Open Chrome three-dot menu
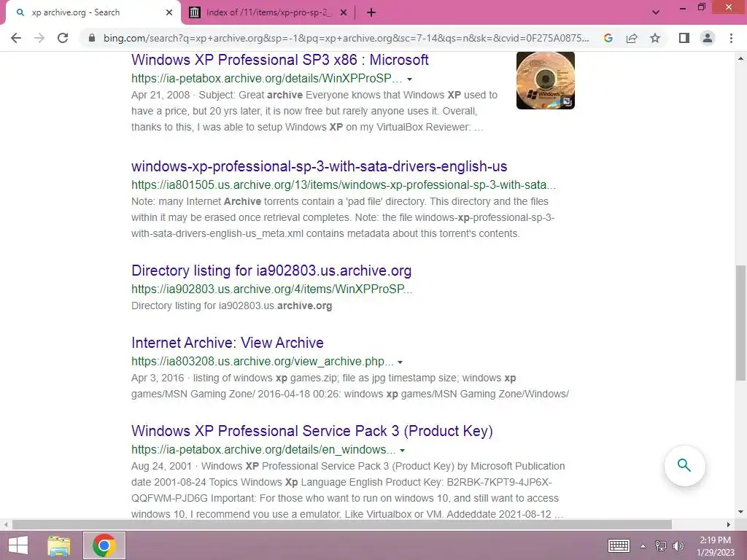The height and width of the screenshot is (560, 747). pyautogui.click(x=731, y=38)
